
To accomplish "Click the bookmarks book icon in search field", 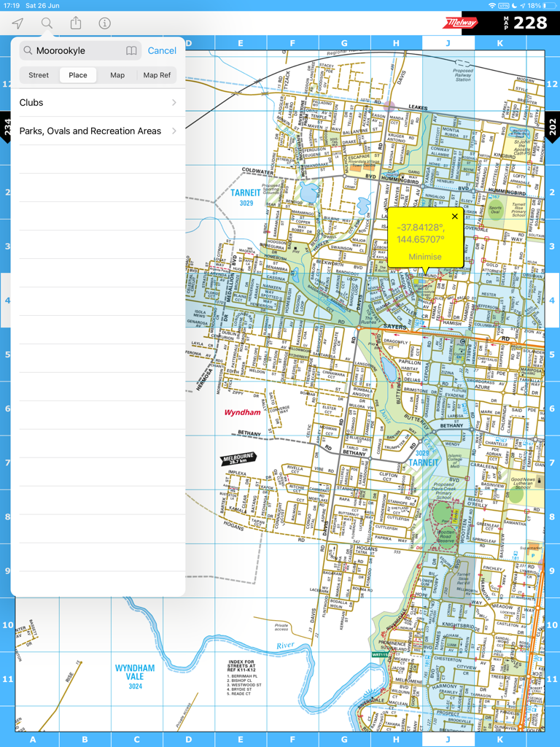I will 131,50.
